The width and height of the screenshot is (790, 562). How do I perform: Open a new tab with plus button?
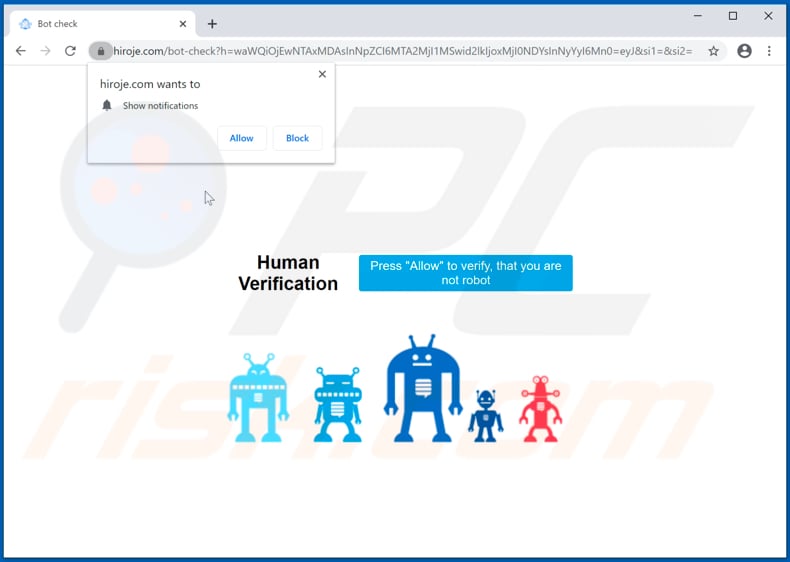point(212,24)
